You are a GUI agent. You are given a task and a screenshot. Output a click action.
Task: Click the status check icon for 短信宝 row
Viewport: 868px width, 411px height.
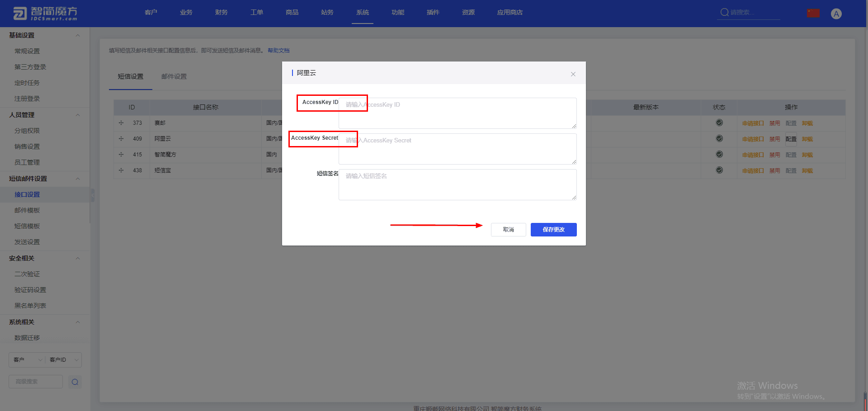[x=719, y=170]
